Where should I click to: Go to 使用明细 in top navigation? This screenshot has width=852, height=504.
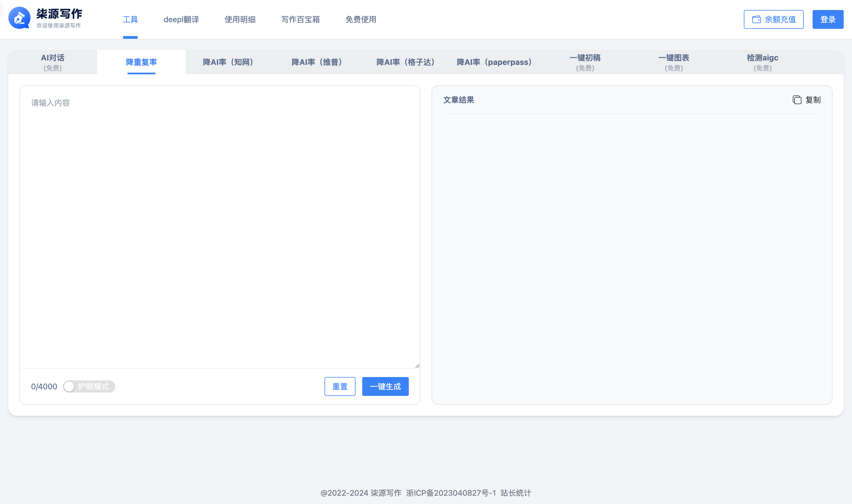(240, 19)
